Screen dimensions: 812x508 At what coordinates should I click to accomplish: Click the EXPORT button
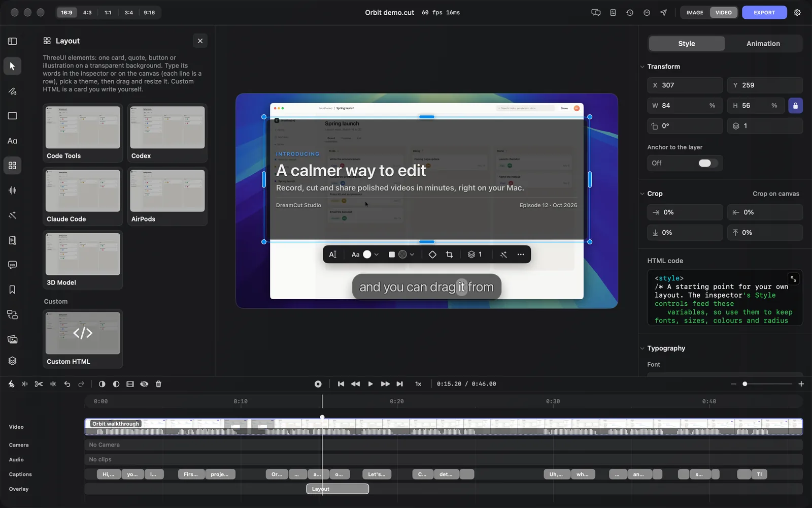tap(764, 13)
